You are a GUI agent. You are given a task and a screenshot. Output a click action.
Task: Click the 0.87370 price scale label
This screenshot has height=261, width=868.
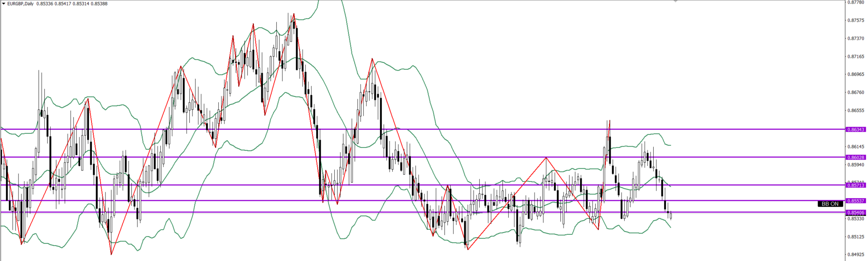pyautogui.click(x=856, y=38)
